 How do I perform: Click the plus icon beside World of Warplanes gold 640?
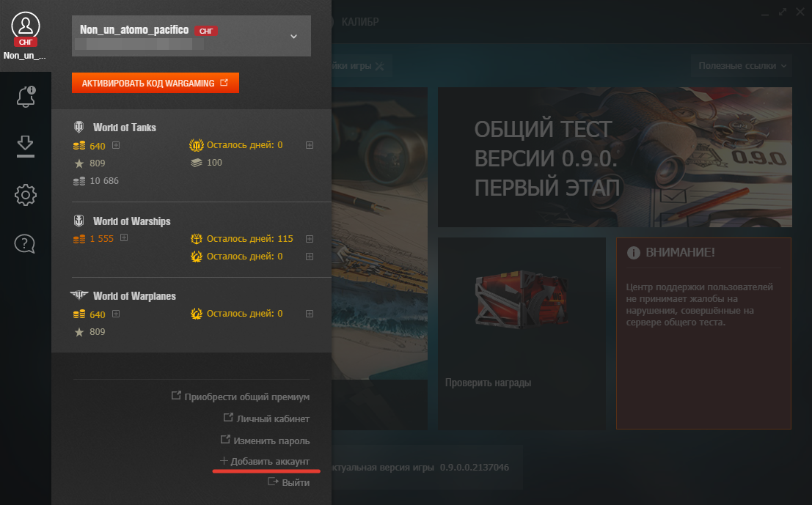pos(116,314)
